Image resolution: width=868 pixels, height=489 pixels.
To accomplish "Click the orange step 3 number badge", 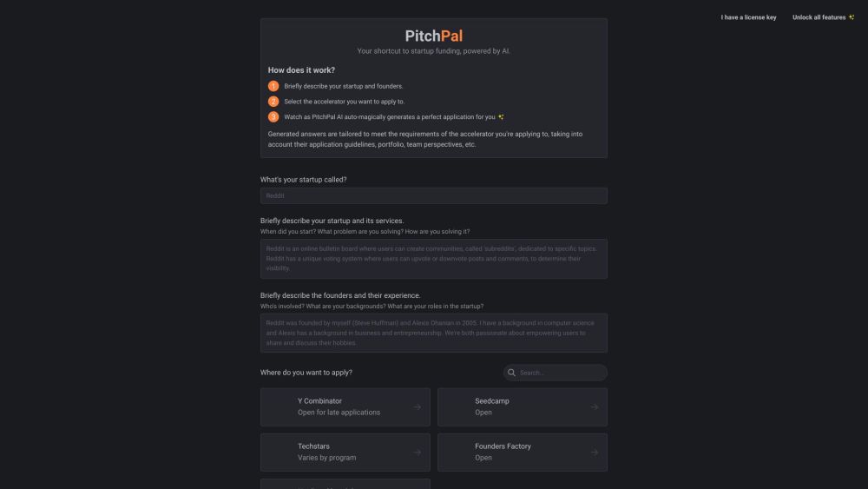I will pos(273,116).
